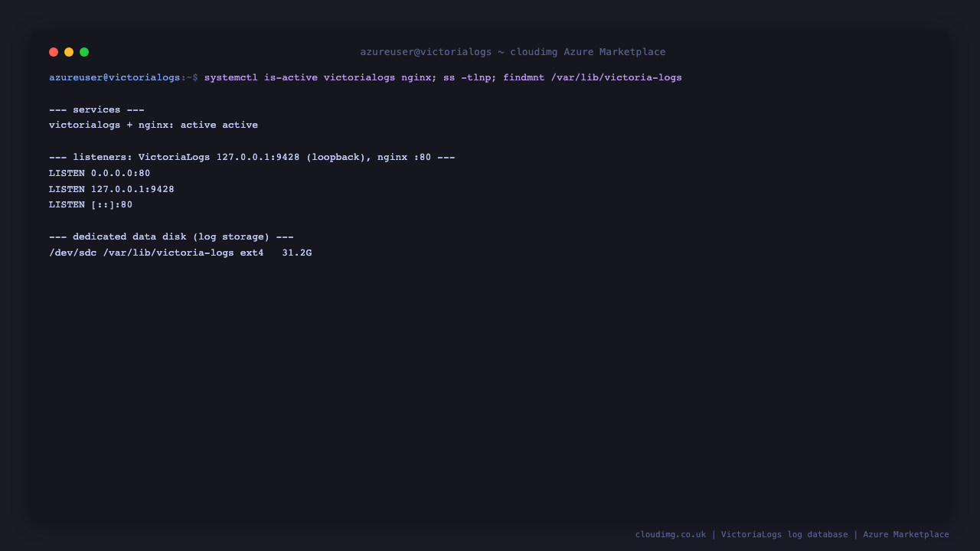Click the cloudimg.co.uk footer text

671,534
